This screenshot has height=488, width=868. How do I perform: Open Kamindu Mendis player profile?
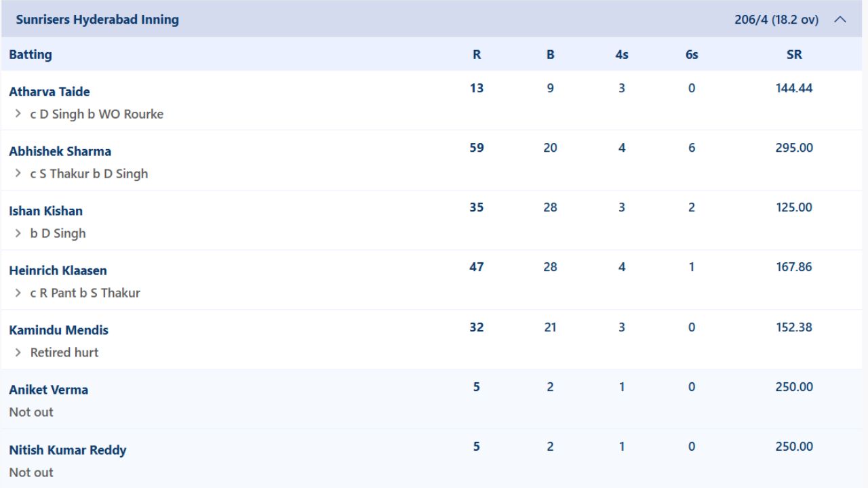point(59,330)
